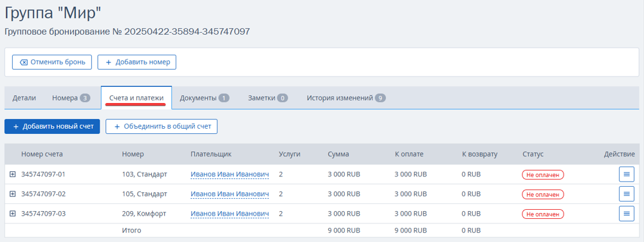Open action menu for invoice 345747097-01
644x242 pixels.
coord(627,174)
